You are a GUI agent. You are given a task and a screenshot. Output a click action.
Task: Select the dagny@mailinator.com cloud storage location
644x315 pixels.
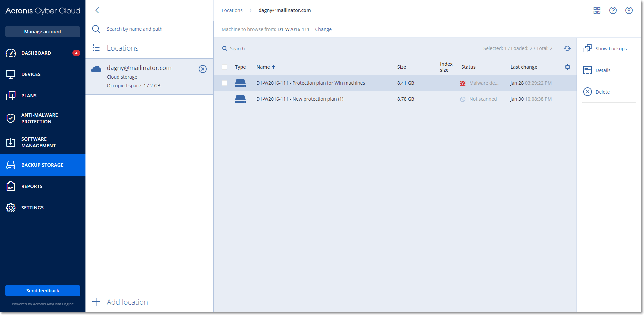[149, 77]
